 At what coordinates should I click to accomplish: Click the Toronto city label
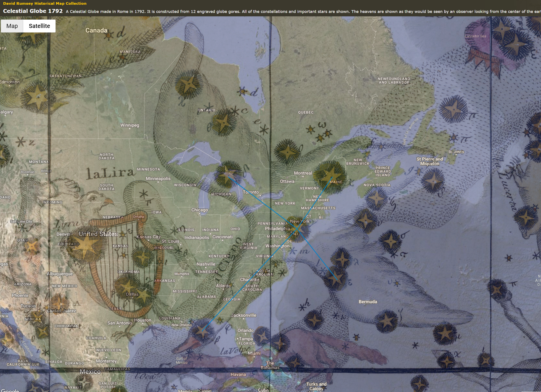click(250, 192)
